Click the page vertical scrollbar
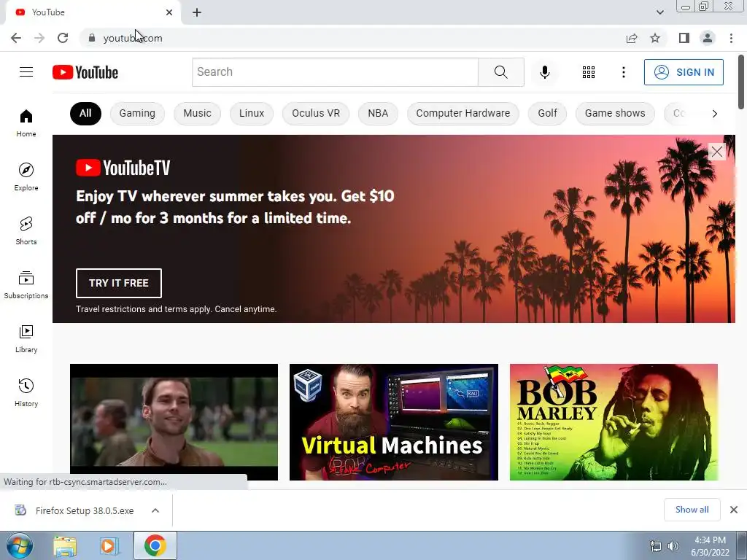This screenshot has width=747, height=560. tap(741, 82)
